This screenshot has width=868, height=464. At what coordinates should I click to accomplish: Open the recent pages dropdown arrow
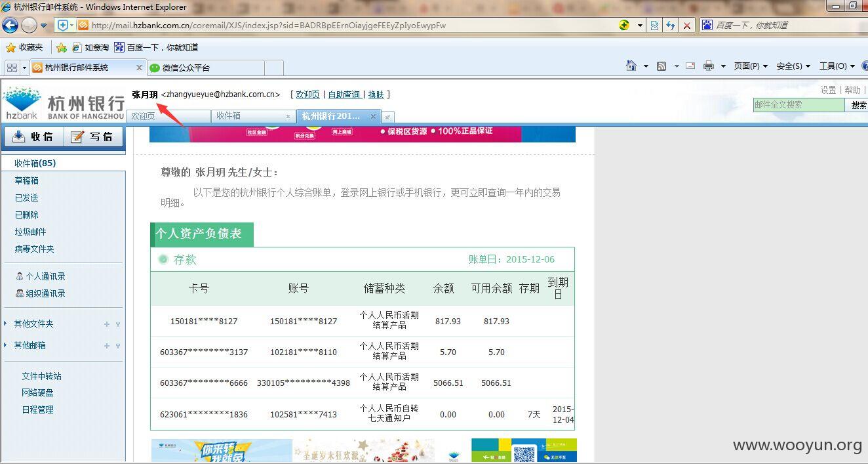[x=44, y=26]
